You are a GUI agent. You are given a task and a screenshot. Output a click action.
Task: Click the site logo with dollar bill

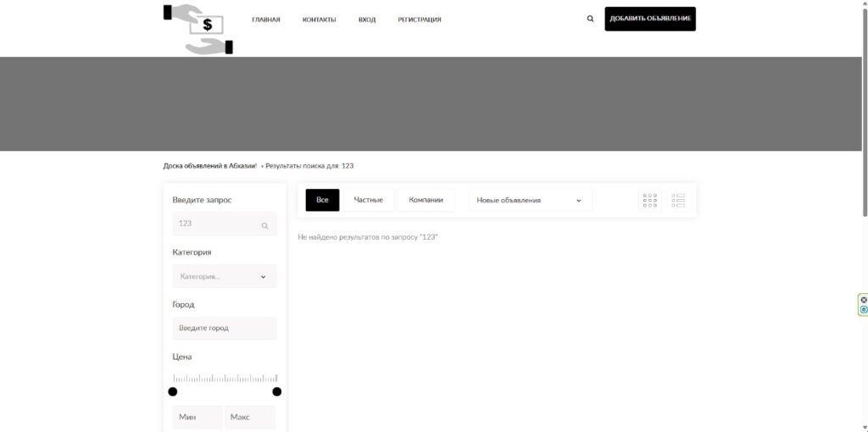pyautogui.click(x=198, y=29)
